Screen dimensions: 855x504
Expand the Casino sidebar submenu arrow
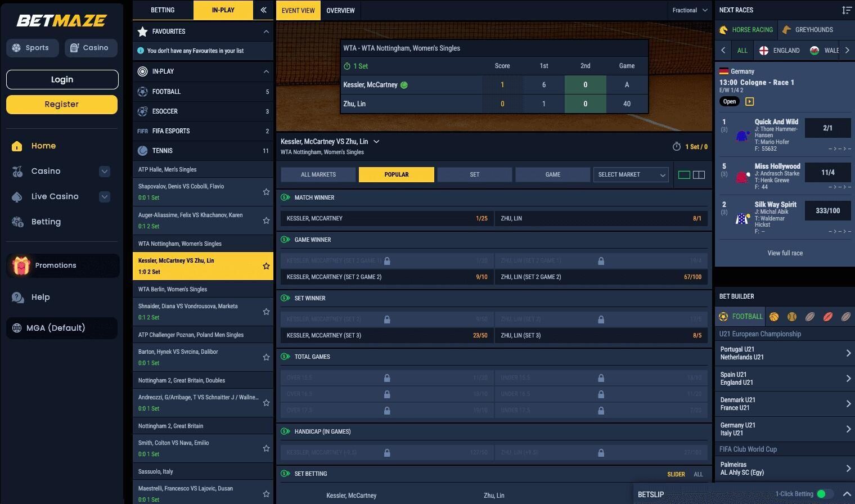(105, 172)
